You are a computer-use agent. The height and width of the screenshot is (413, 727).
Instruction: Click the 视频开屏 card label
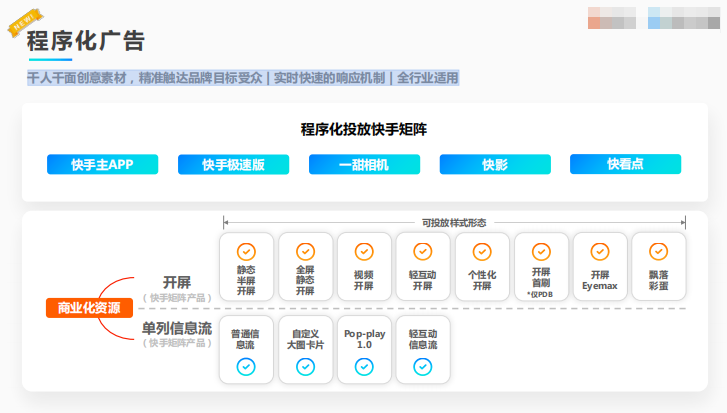(x=364, y=280)
